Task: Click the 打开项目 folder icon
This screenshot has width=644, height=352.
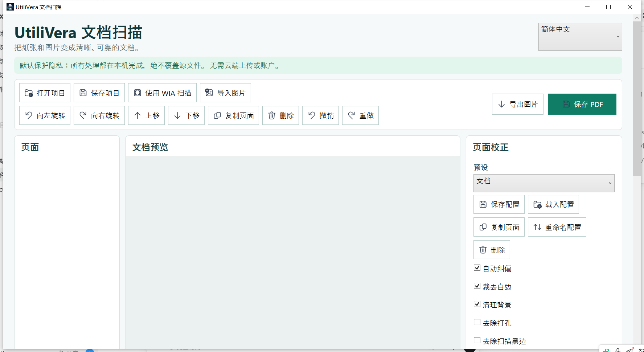Action: tap(29, 93)
